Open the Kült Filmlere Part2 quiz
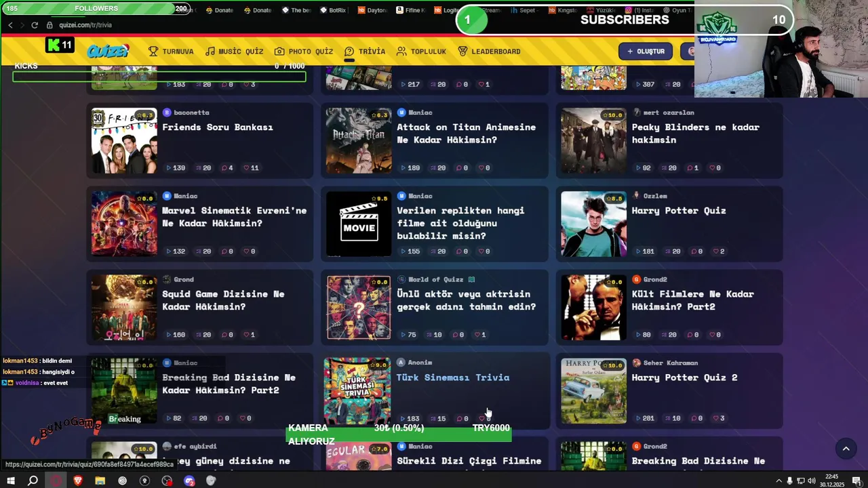The width and height of the screenshot is (868, 488). (x=692, y=300)
